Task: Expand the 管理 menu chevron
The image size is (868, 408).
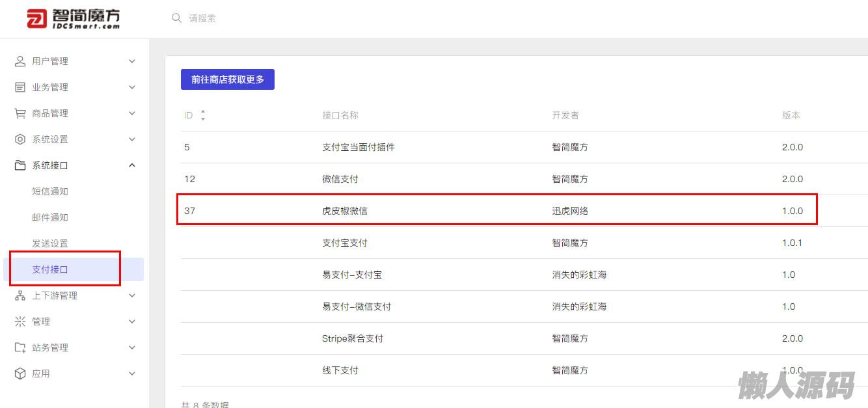Action: click(132, 321)
